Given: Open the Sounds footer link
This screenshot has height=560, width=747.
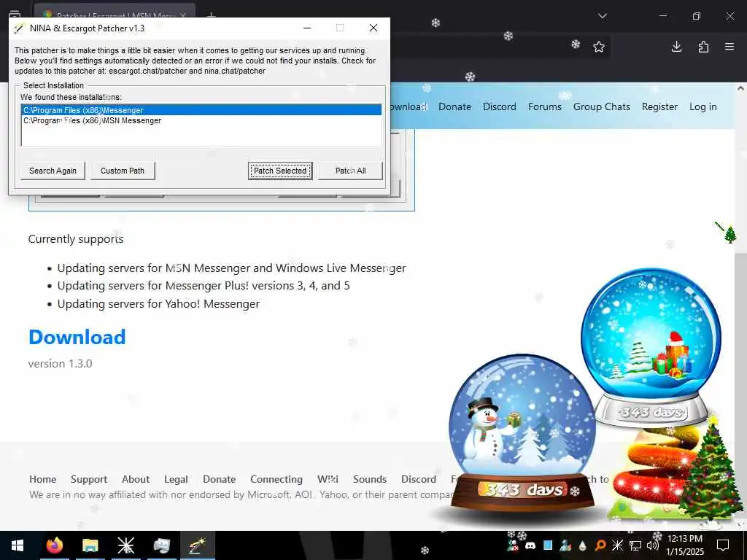Looking at the screenshot, I should pyautogui.click(x=370, y=479).
